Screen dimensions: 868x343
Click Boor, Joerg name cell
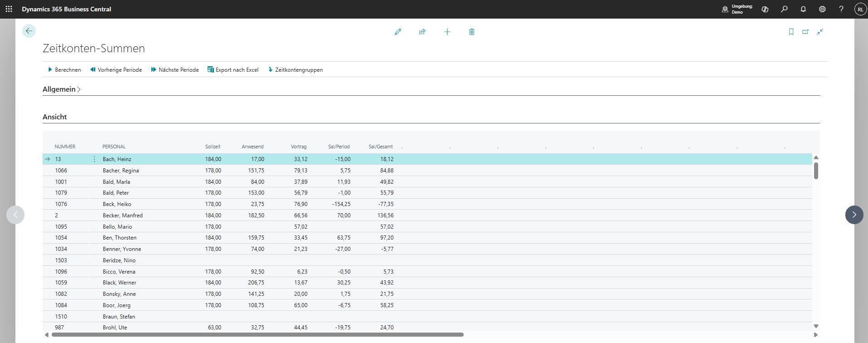click(x=116, y=305)
